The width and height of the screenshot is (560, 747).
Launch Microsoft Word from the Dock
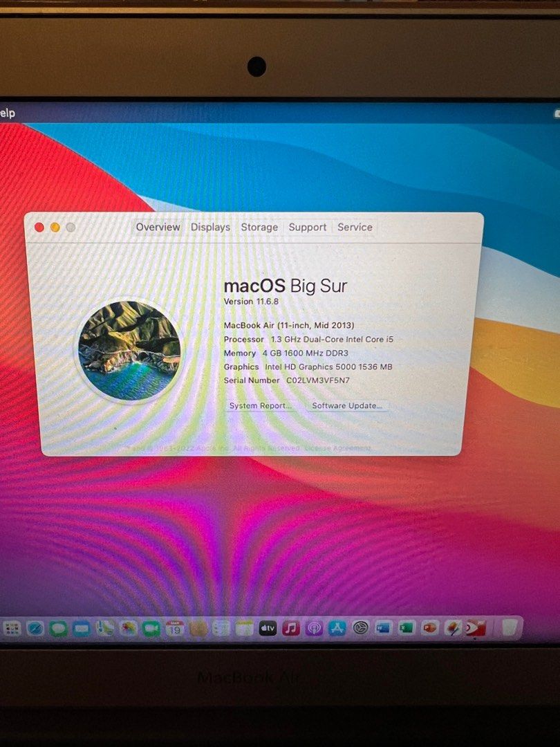(383, 629)
